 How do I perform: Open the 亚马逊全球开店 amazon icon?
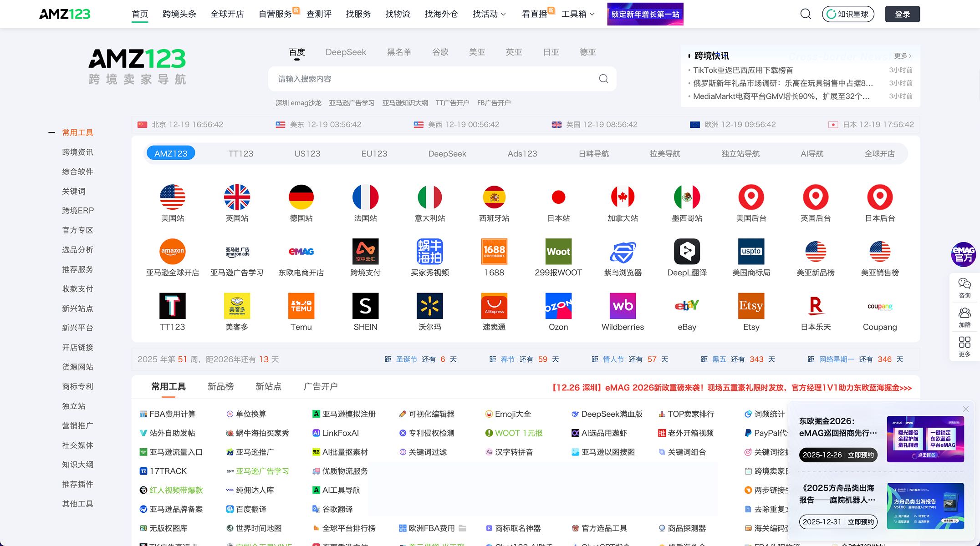tap(172, 251)
